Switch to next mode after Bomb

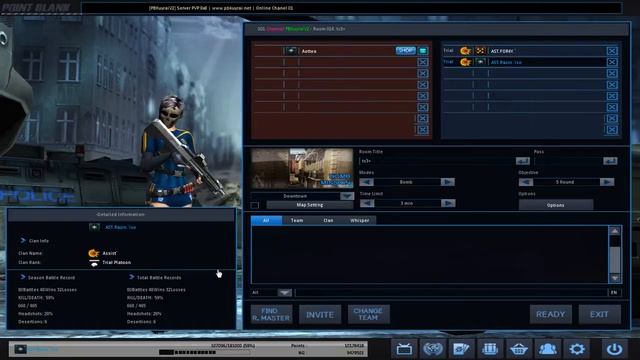click(x=447, y=182)
